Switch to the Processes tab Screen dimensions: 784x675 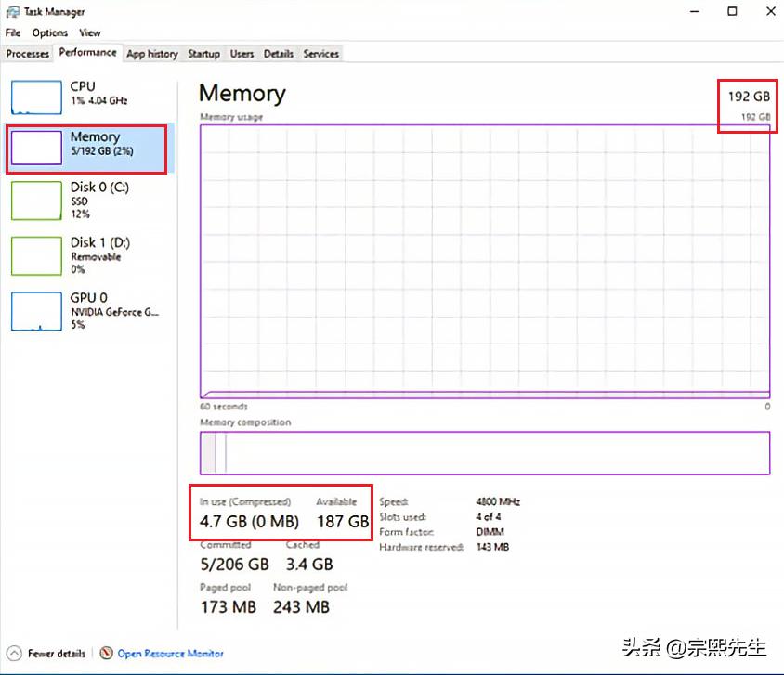(28, 54)
